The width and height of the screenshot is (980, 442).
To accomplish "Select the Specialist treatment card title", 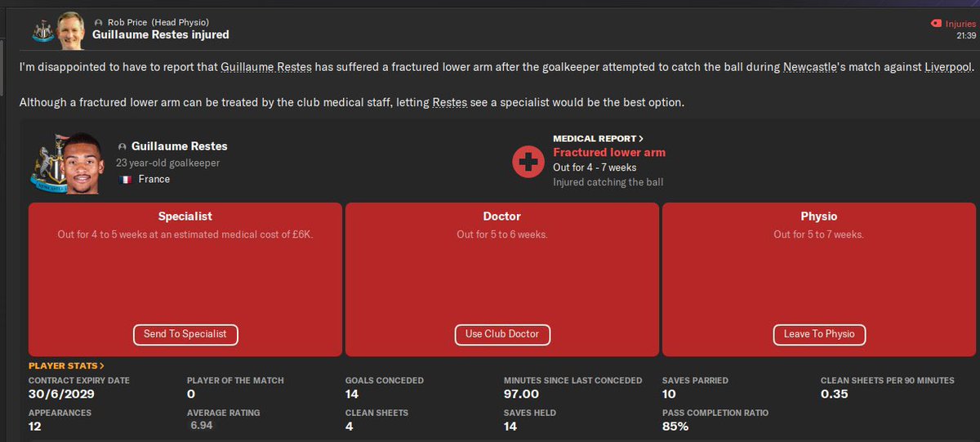I will tap(185, 217).
